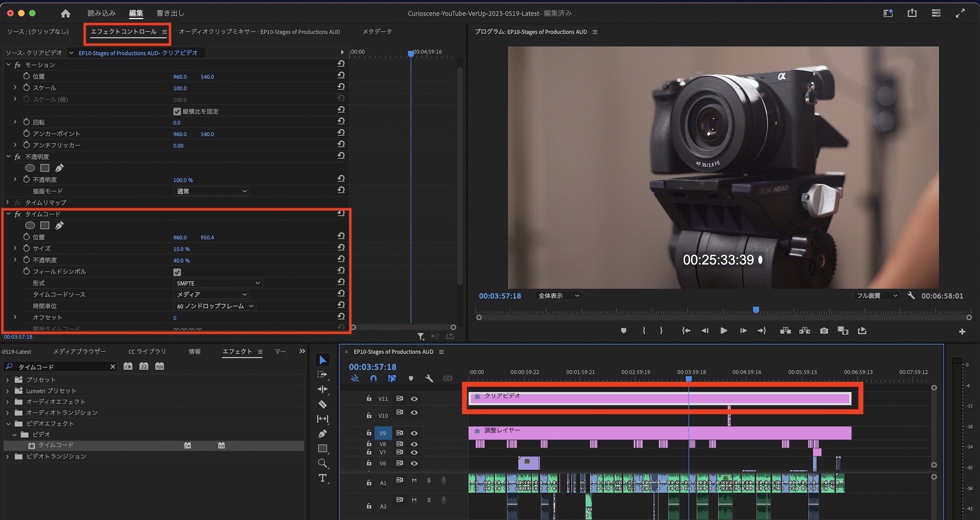This screenshot has width=980, height=520.
Task: Uncheck the フィールドシンボル checkbox
Action: [x=177, y=272]
